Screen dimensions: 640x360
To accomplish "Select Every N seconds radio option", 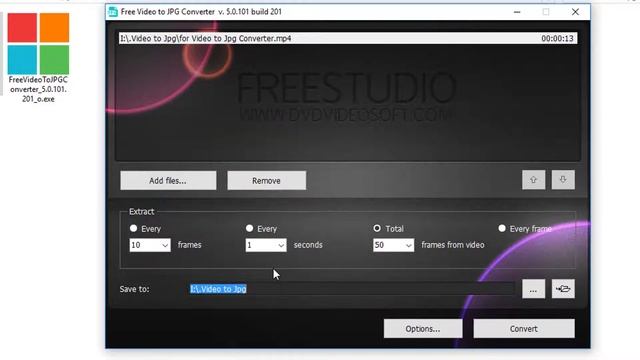I will (x=249, y=229).
